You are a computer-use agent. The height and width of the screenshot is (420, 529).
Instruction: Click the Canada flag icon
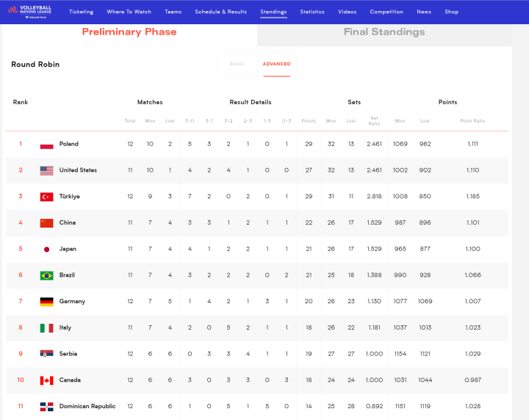46,380
